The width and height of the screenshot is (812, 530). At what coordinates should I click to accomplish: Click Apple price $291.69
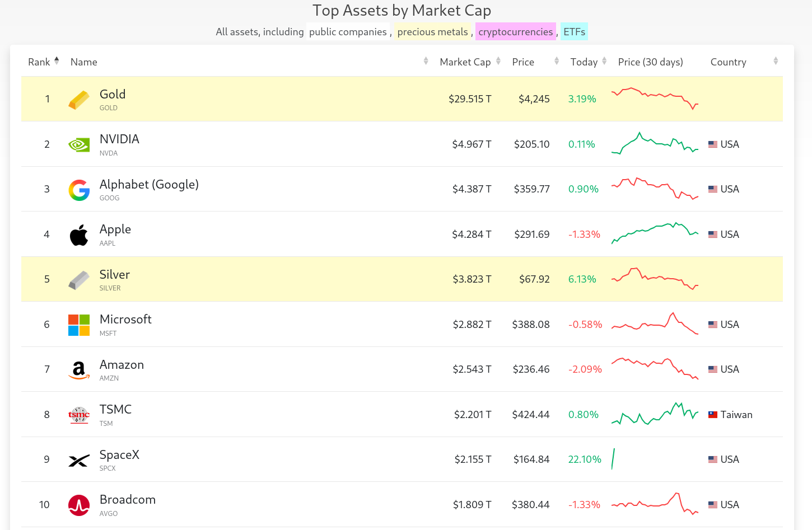(x=532, y=234)
